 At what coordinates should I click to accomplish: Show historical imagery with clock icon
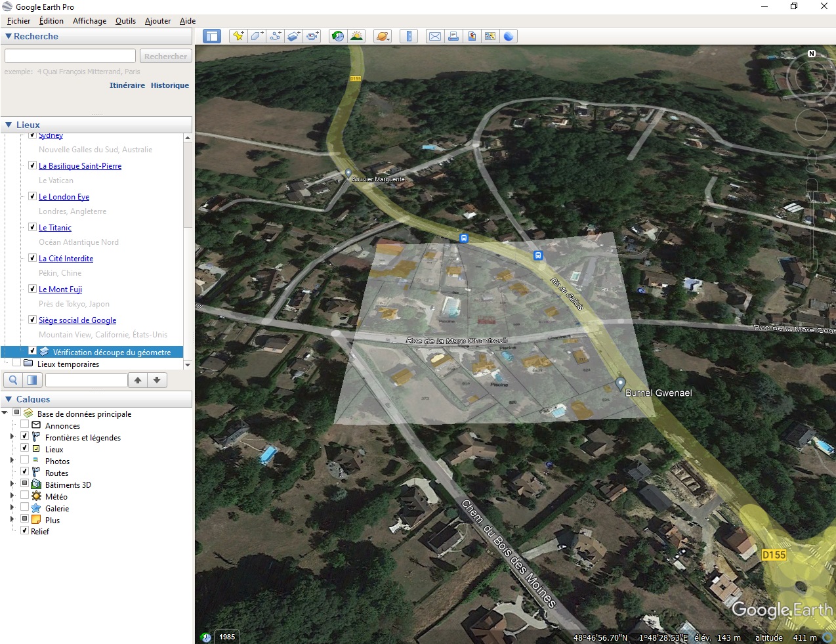point(337,36)
